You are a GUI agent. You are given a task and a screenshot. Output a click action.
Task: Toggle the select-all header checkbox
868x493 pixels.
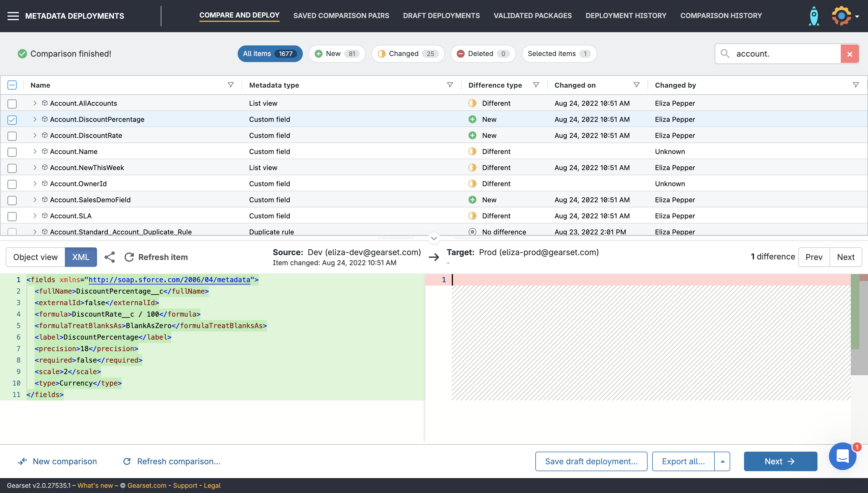(12, 85)
